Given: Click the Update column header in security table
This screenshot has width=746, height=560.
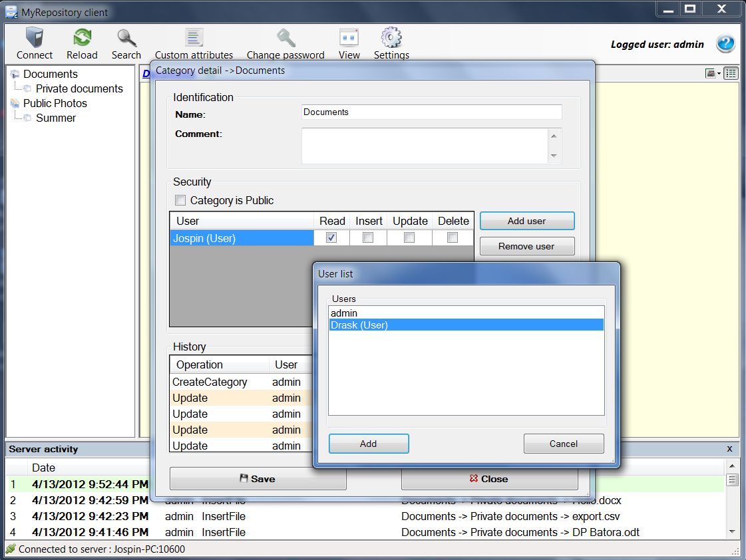Looking at the screenshot, I should click(x=410, y=221).
